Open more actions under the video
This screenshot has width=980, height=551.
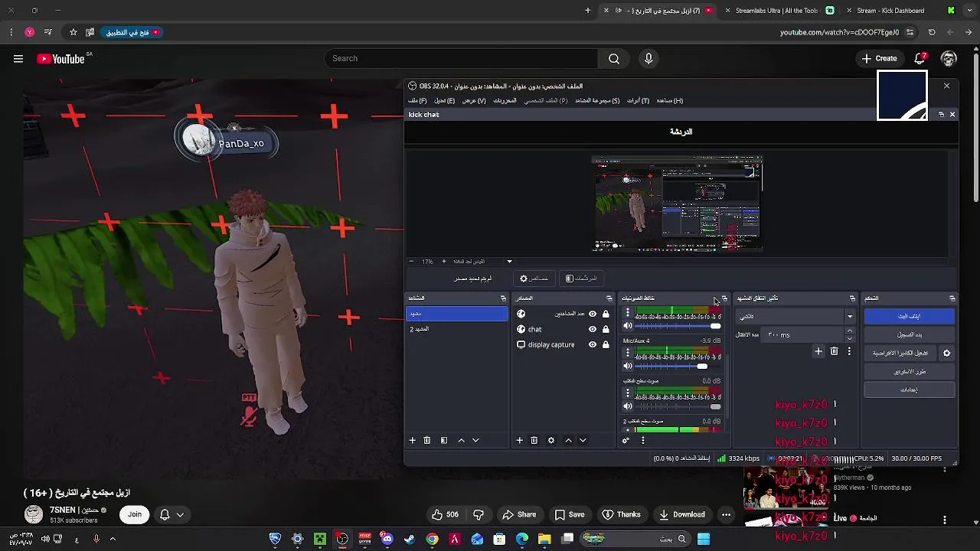tap(726, 514)
